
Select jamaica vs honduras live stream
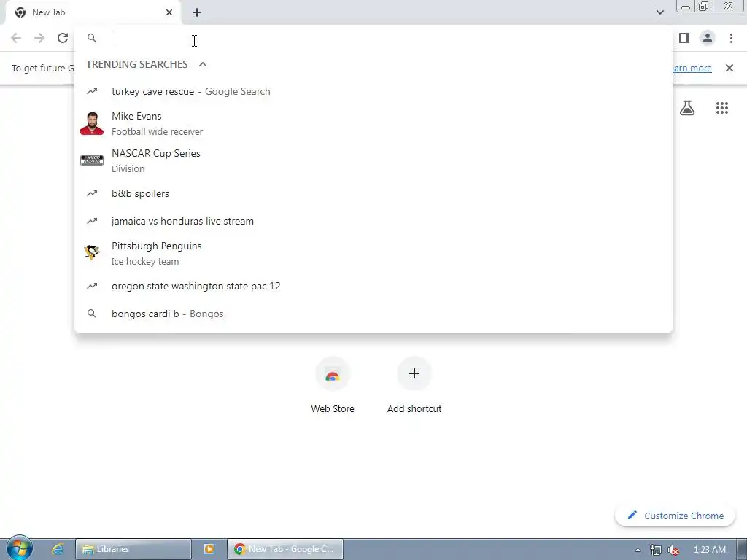373,221
